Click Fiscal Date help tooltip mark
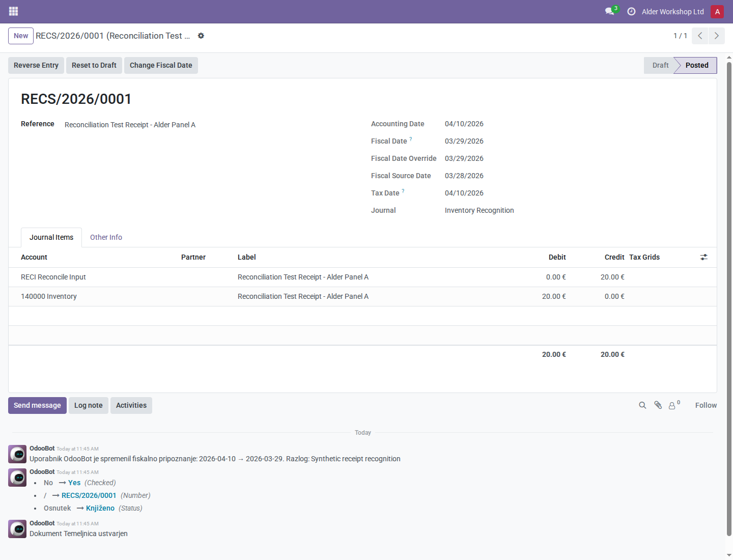The image size is (733, 560). (411, 139)
